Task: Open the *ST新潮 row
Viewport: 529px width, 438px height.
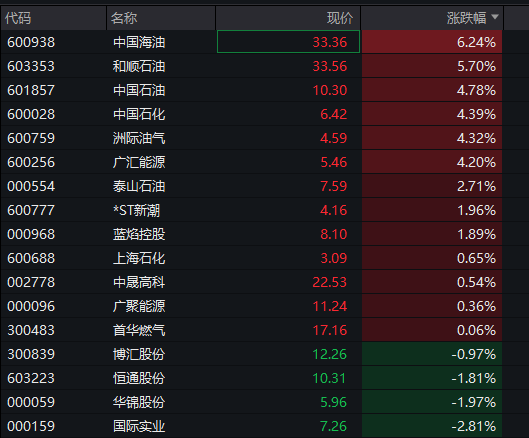Action: [x=136, y=210]
